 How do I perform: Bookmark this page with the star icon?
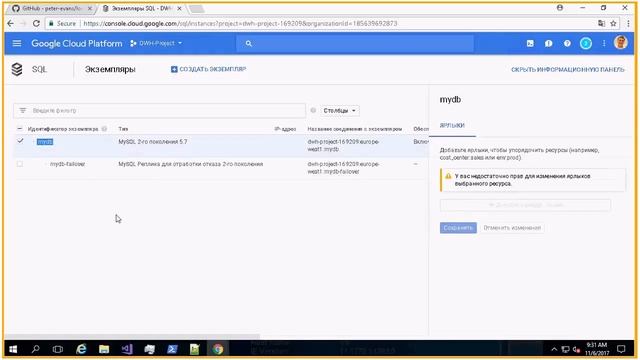pyautogui.click(x=613, y=24)
